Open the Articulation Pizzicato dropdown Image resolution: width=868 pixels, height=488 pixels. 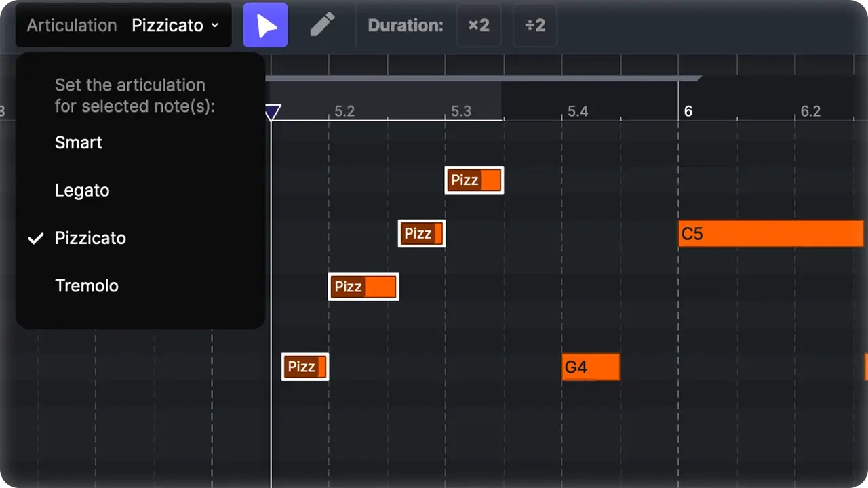pos(123,26)
